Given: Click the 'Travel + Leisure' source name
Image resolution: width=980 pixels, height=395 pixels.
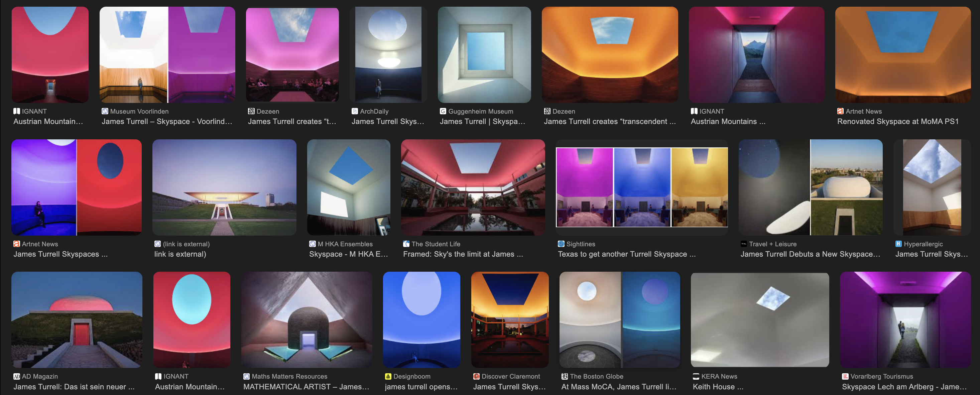Looking at the screenshot, I should pyautogui.click(x=773, y=244).
